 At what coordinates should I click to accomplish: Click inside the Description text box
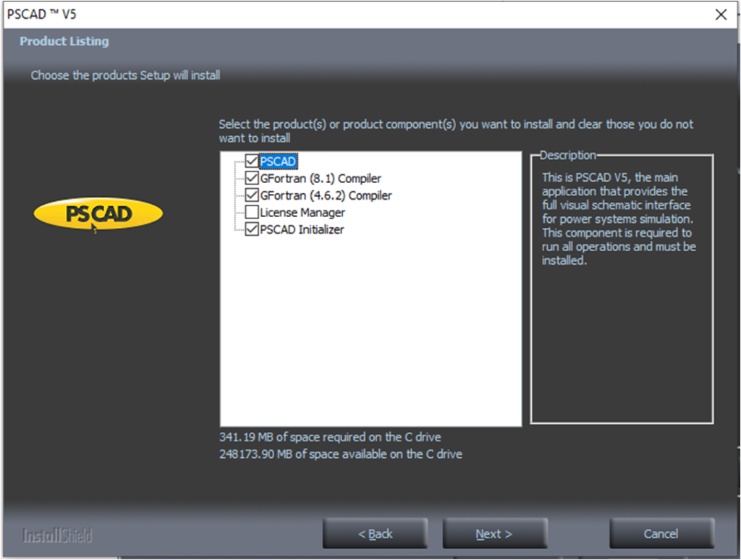pyautogui.click(x=622, y=289)
